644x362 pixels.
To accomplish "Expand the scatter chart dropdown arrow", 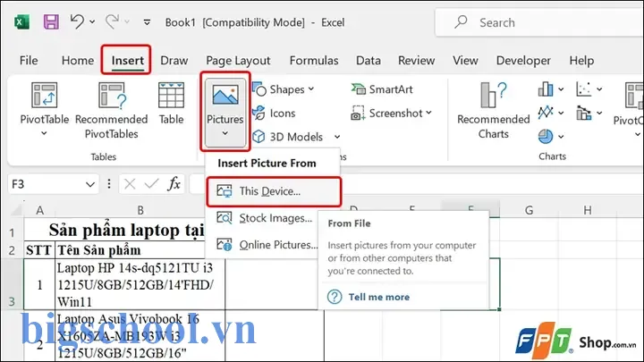I will tap(599, 89).
